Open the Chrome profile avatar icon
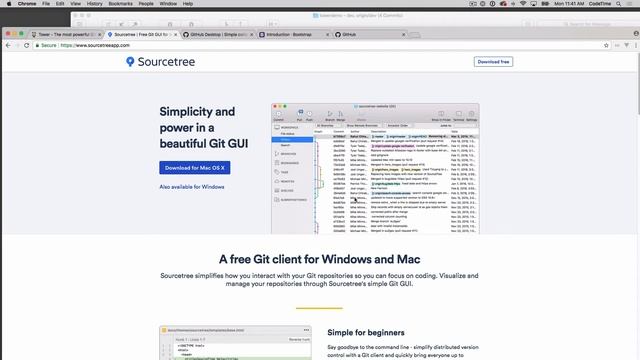Image resolution: width=640 pixels, height=360 pixels. [636, 34]
